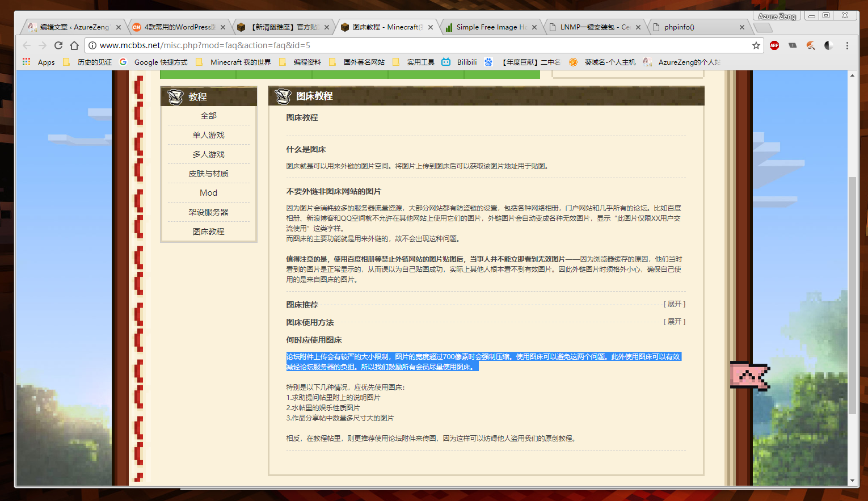Bookmark this page with the star icon
The image size is (868, 501).
[756, 45]
